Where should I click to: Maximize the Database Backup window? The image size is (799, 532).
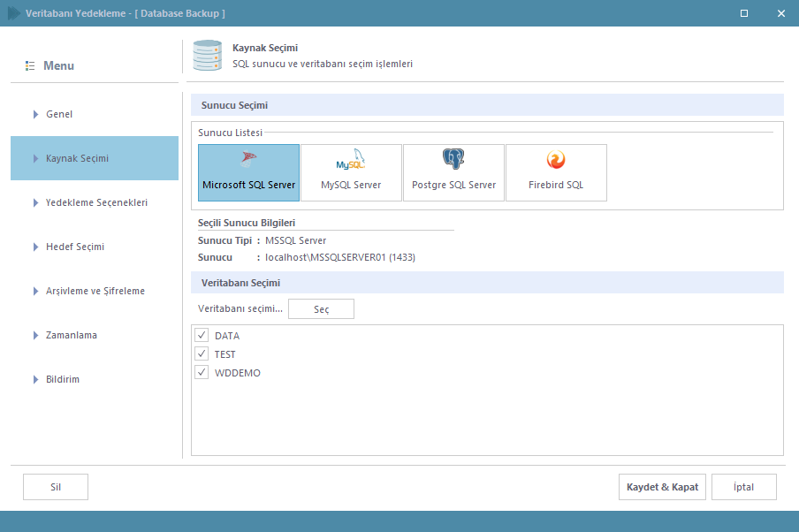(x=744, y=13)
